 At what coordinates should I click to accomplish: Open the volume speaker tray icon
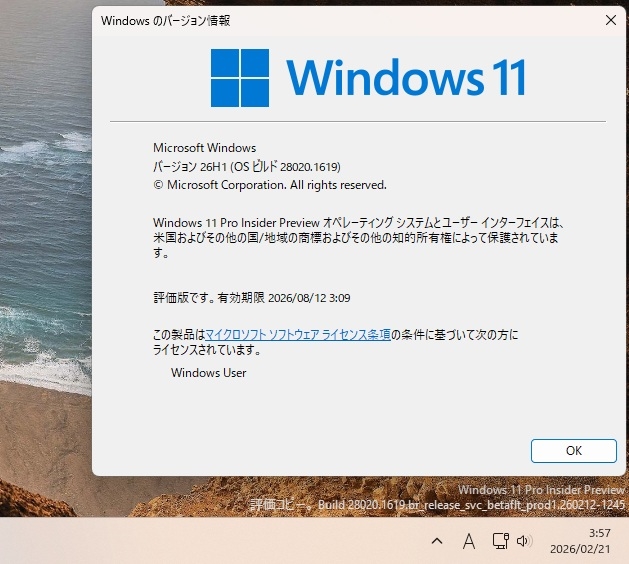(524, 541)
